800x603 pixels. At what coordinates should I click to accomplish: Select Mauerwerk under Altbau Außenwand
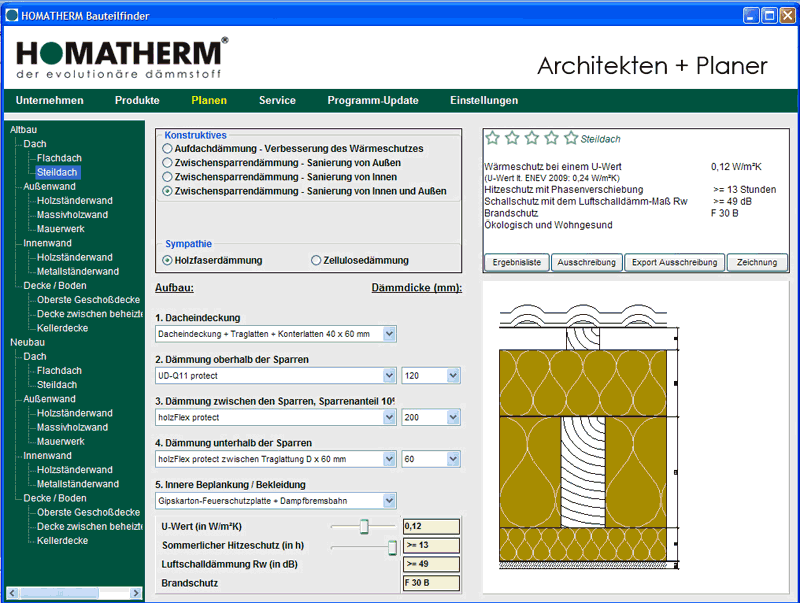pyautogui.click(x=61, y=229)
